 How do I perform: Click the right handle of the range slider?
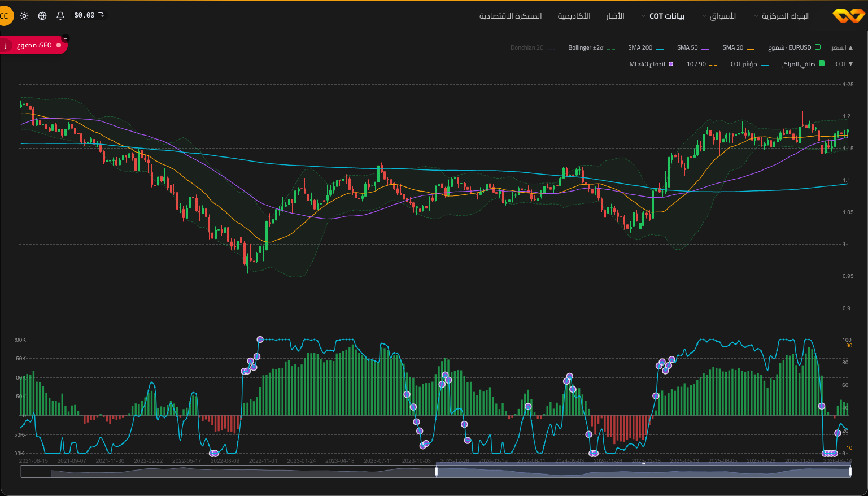point(850,471)
